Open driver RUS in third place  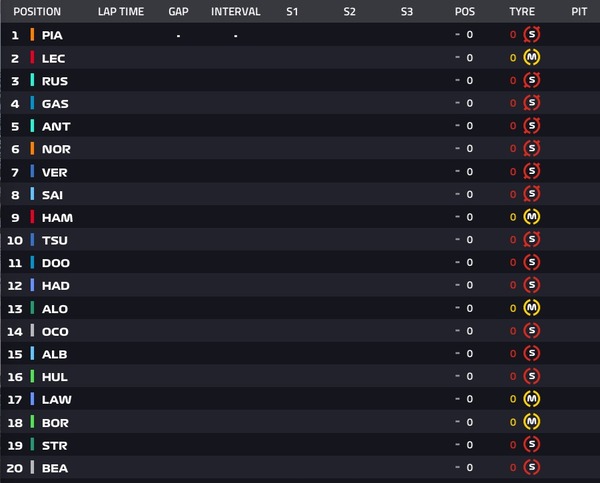click(x=55, y=81)
